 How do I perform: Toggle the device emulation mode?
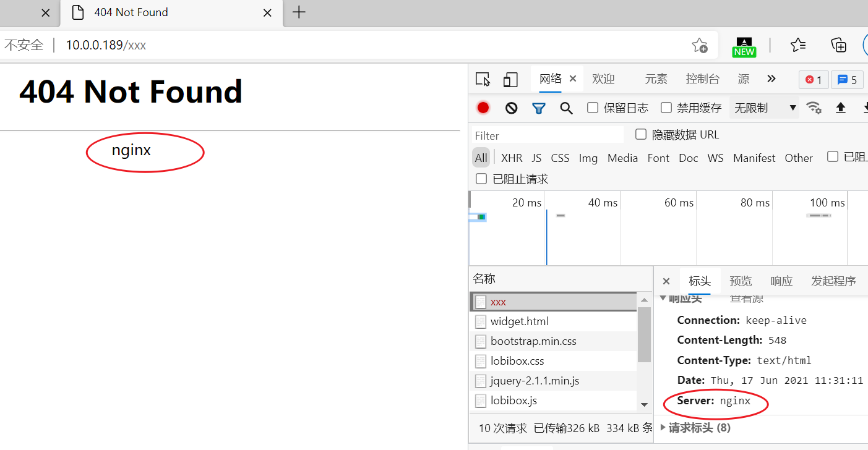(x=510, y=79)
